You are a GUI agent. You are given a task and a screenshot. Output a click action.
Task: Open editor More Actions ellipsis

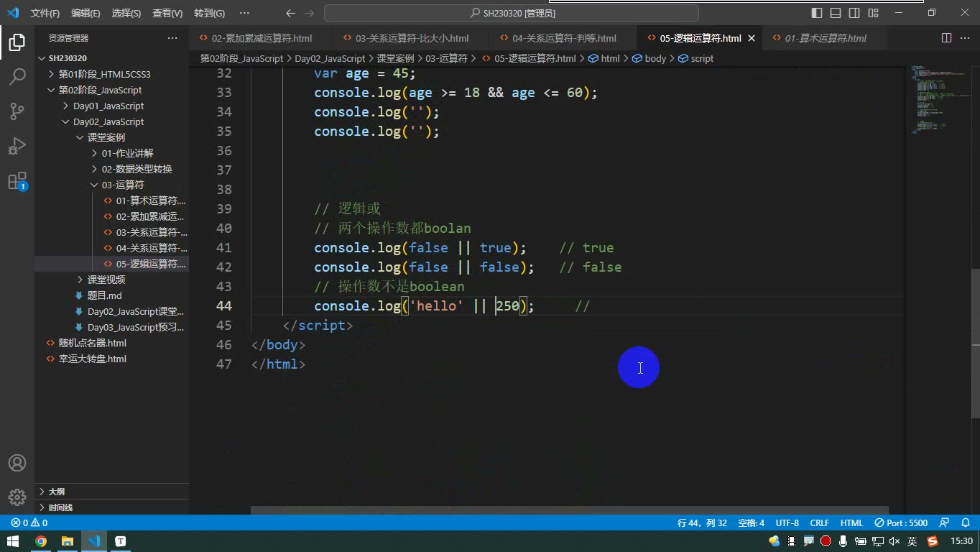click(965, 38)
